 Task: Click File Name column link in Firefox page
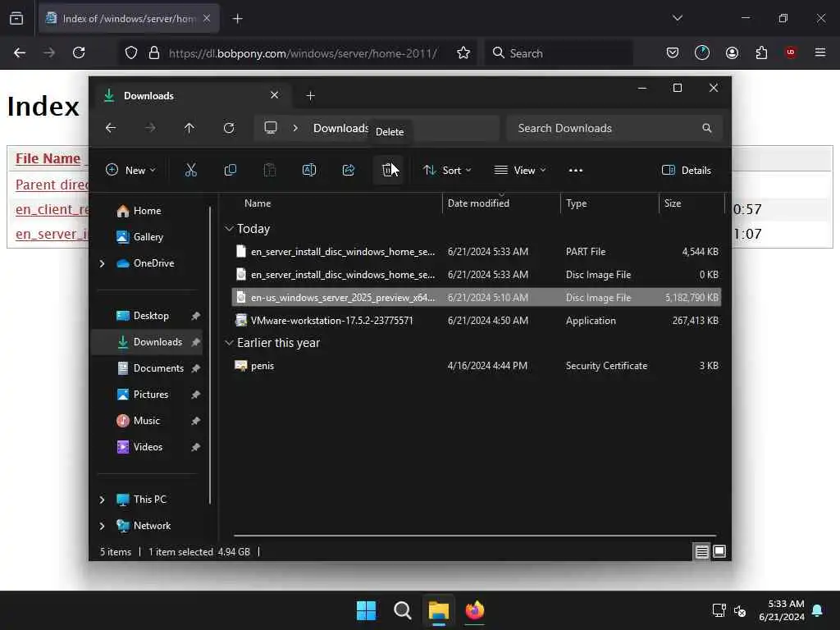48,158
